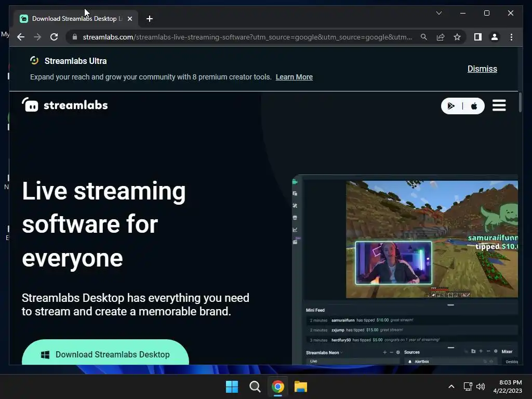Click the herdfury50 tipped $5.00 feed row
532x399 pixels.
[x=412, y=340]
